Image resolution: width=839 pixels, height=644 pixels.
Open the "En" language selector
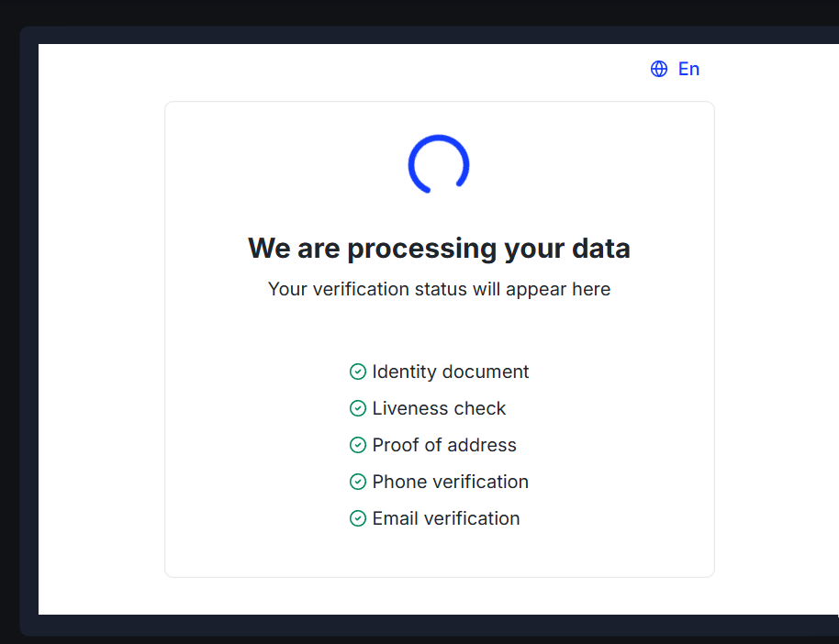[688, 69]
